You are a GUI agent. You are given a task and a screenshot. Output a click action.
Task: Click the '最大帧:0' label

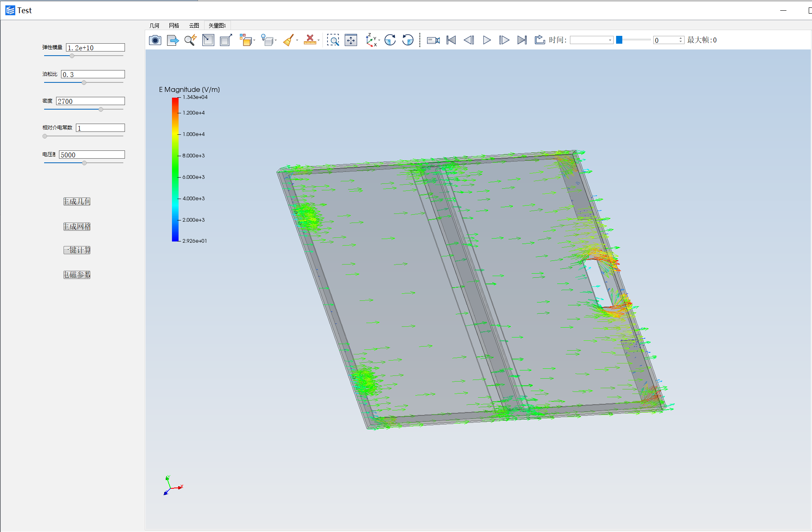click(702, 40)
